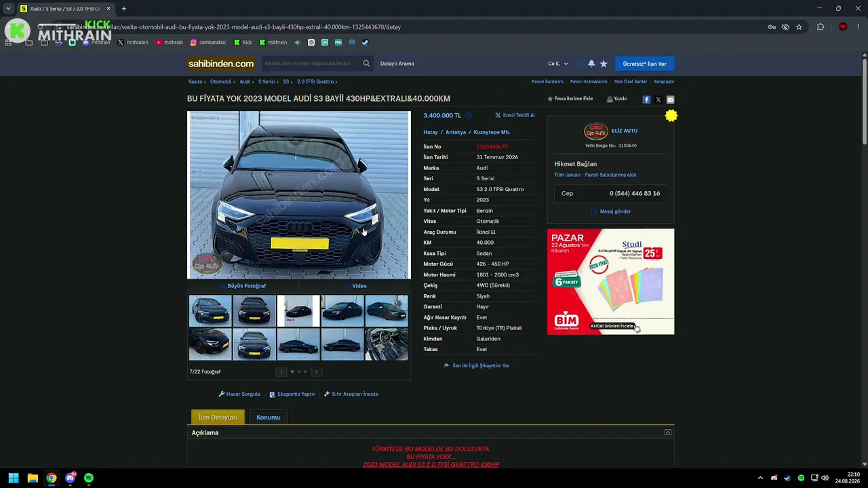Open Windows Start menu
Screen dimensions: 868x488
pos(14,478)
